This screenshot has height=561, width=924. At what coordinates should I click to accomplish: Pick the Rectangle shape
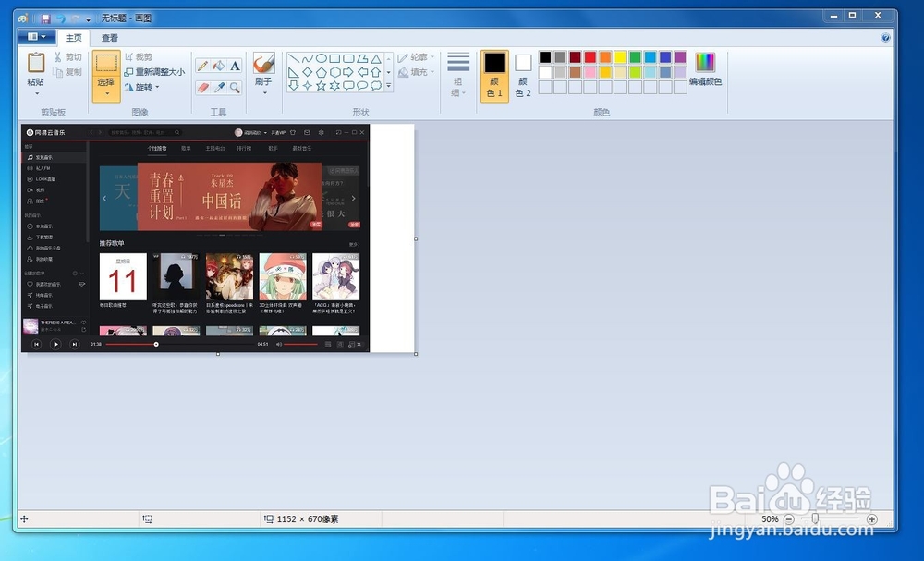[334, 58]
